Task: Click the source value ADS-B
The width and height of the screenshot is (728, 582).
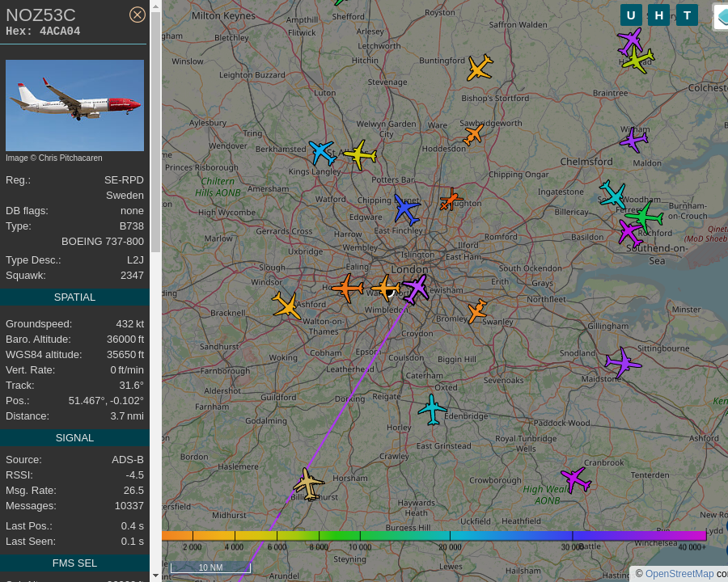Action: point(128,459)
